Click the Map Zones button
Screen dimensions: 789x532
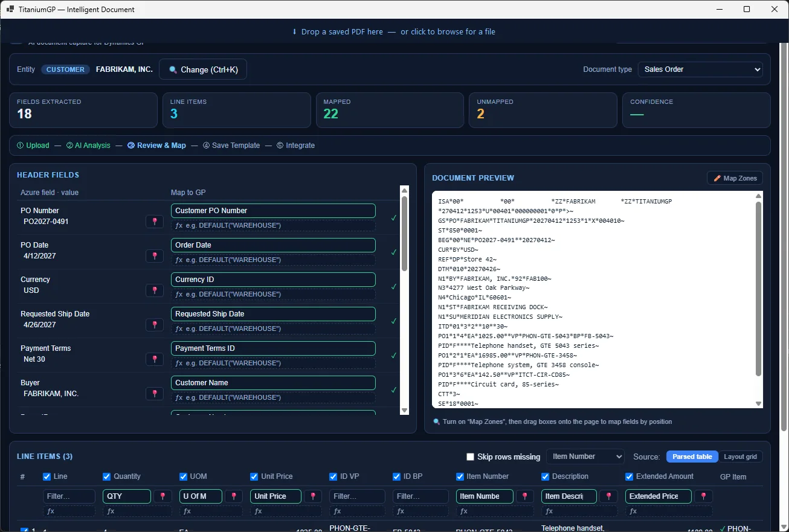click(735, 178)
